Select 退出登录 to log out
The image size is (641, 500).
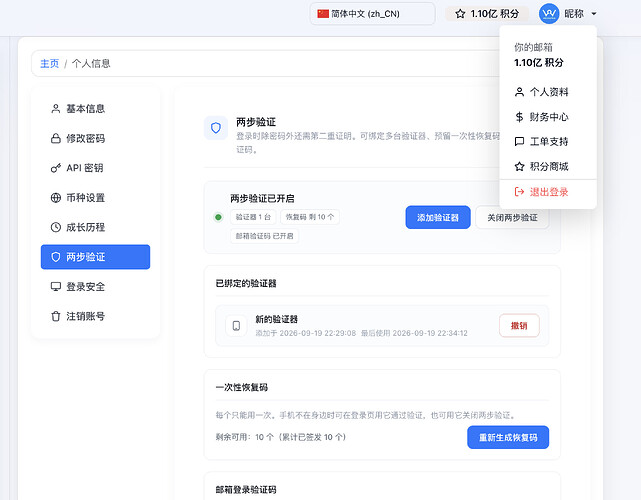[548, 192]
